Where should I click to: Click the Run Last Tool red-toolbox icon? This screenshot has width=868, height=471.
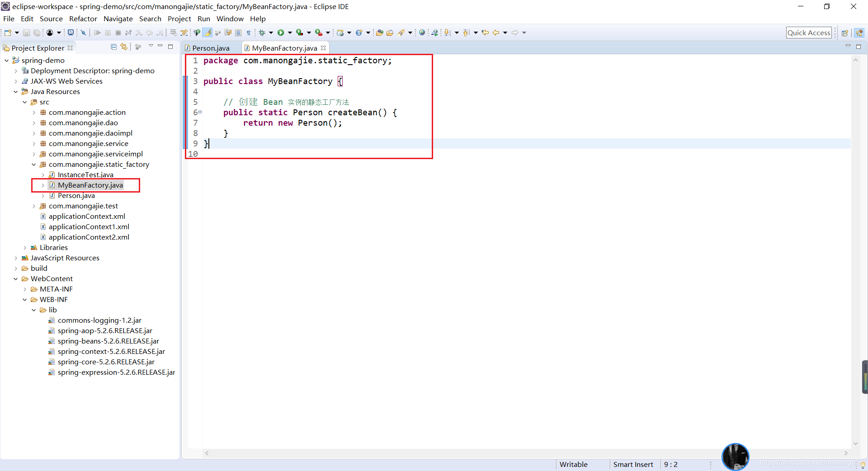tap(318, 33)
